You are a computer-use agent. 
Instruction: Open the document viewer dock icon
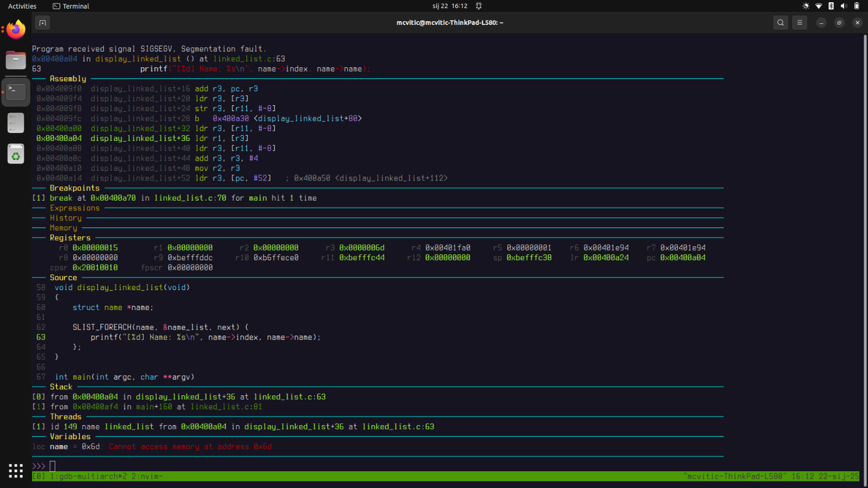pyautogui.click(x=16, y=123)
